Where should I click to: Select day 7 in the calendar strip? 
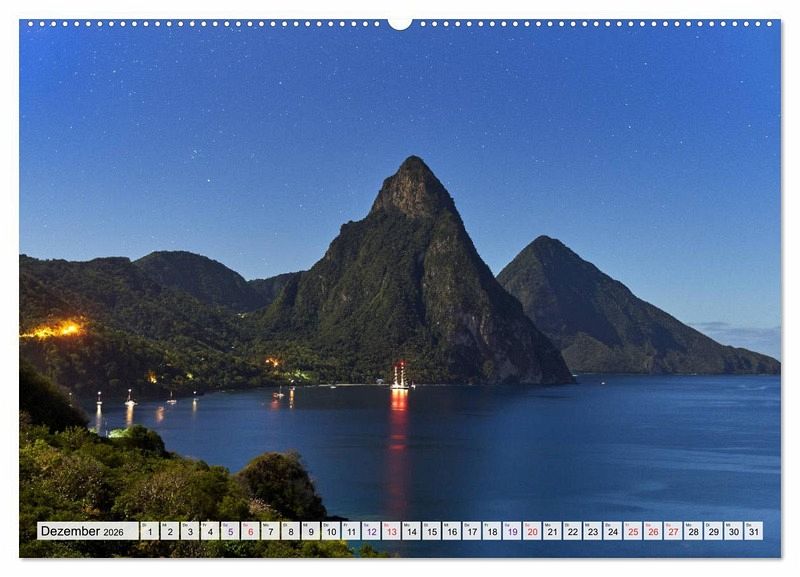point(270,531)
